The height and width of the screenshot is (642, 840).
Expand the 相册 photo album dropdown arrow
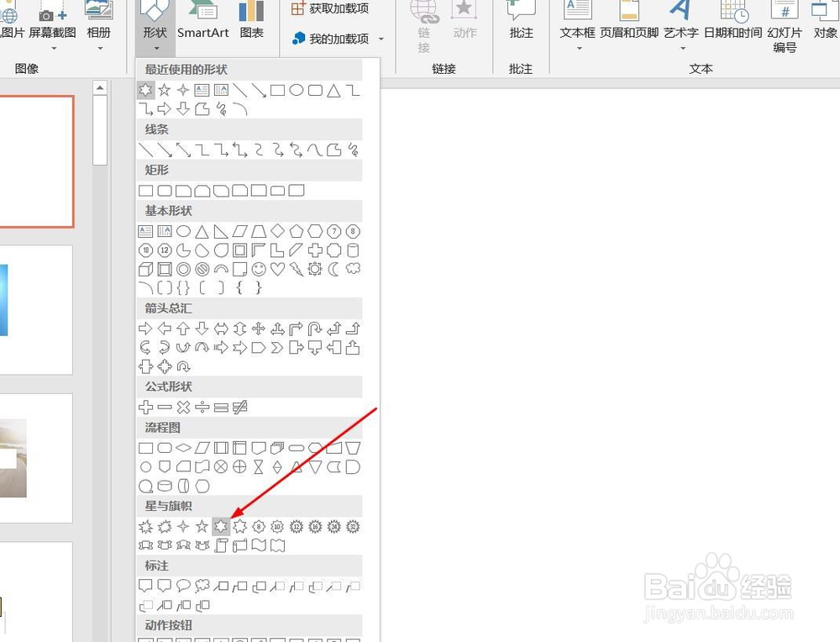[100, 48]
